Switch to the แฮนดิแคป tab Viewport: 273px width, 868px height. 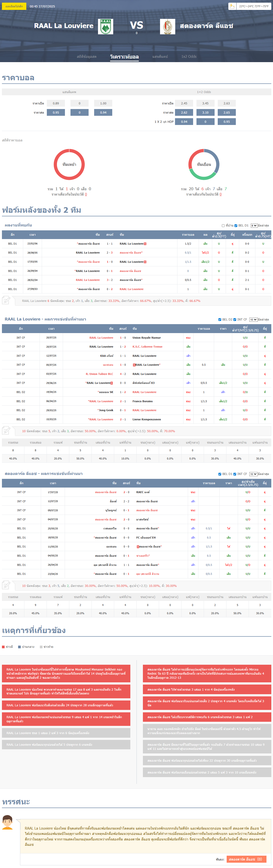160,57
